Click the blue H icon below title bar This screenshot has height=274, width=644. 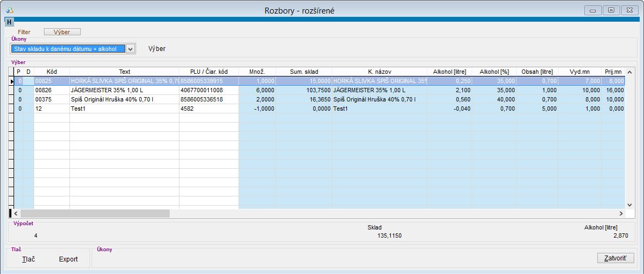pyautogui.click(x=9, y=22)
